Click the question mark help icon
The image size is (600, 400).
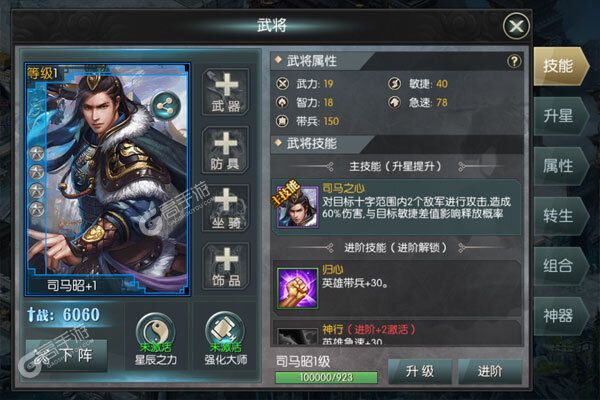514,61
